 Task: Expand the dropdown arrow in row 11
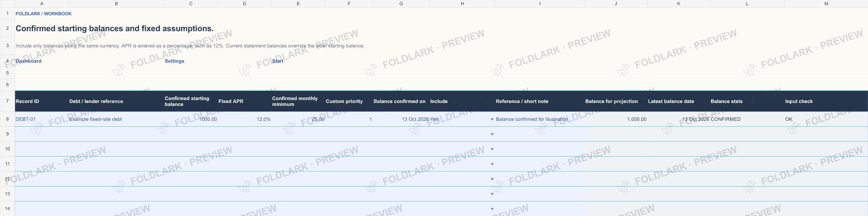(492, 164)
